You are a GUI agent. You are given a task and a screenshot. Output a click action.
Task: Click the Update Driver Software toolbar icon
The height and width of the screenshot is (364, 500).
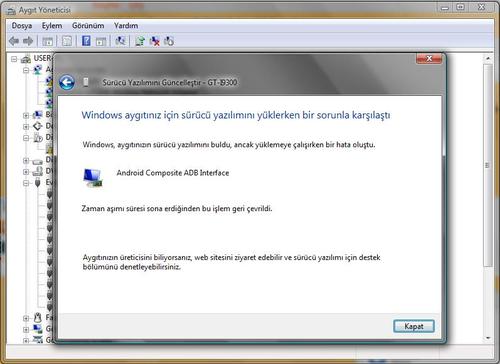(140, 41)
